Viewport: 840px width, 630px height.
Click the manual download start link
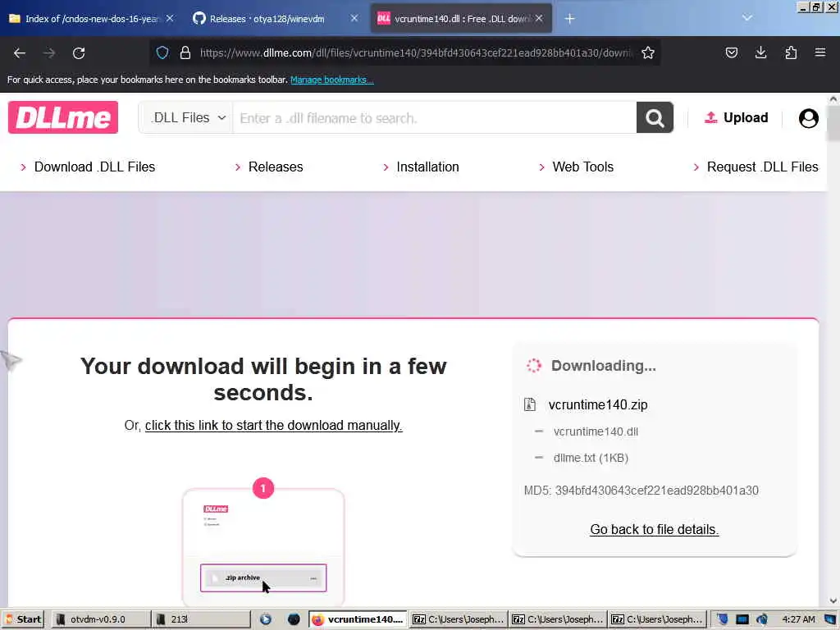273,426
